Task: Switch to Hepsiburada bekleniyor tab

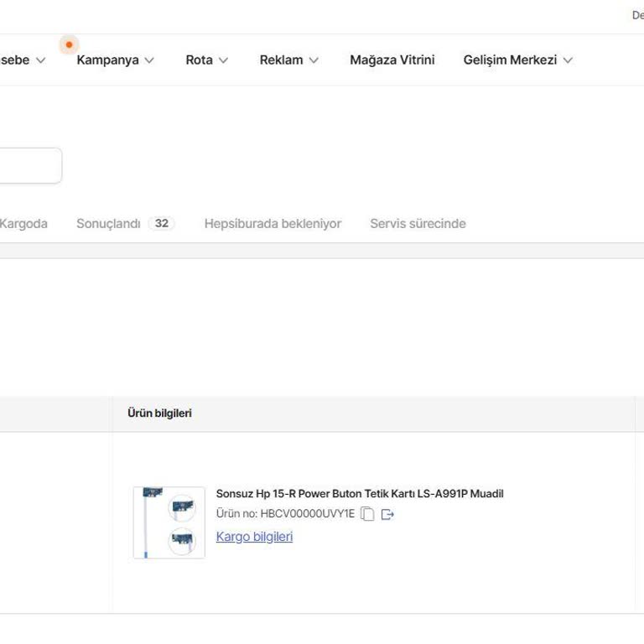Action: tap(273, 224)
